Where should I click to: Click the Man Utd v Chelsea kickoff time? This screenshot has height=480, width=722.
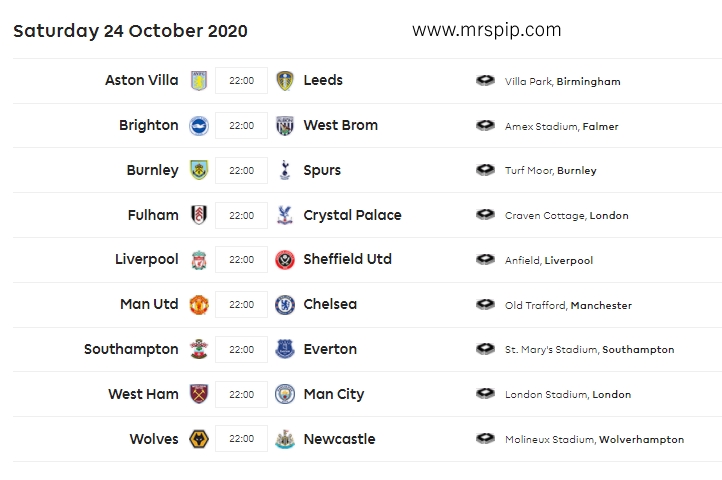click(x=241, y=304)
